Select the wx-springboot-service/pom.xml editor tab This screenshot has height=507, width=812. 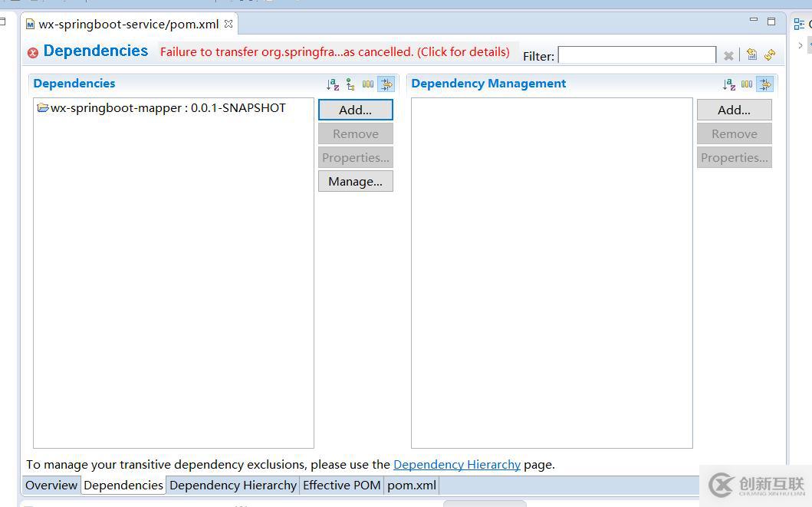(128, 25)
